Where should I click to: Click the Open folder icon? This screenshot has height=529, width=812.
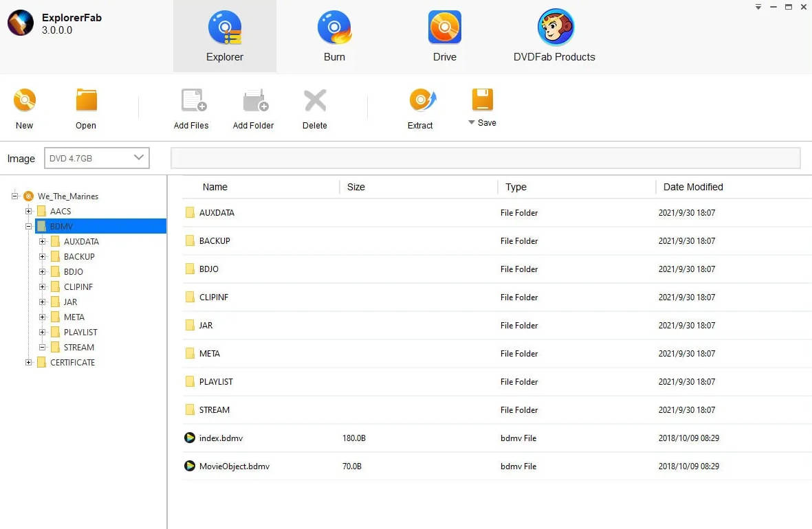pos(86,101)
